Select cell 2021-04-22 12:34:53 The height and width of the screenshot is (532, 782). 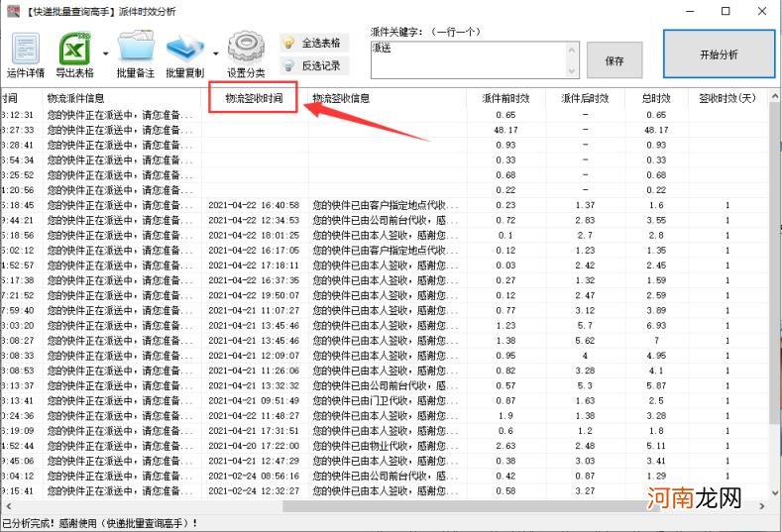[254, 220]
